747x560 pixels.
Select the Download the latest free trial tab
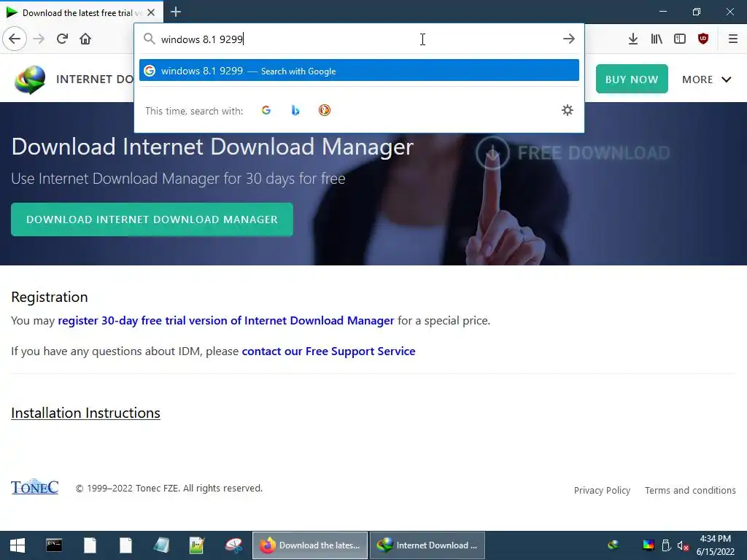pos(82,12)
